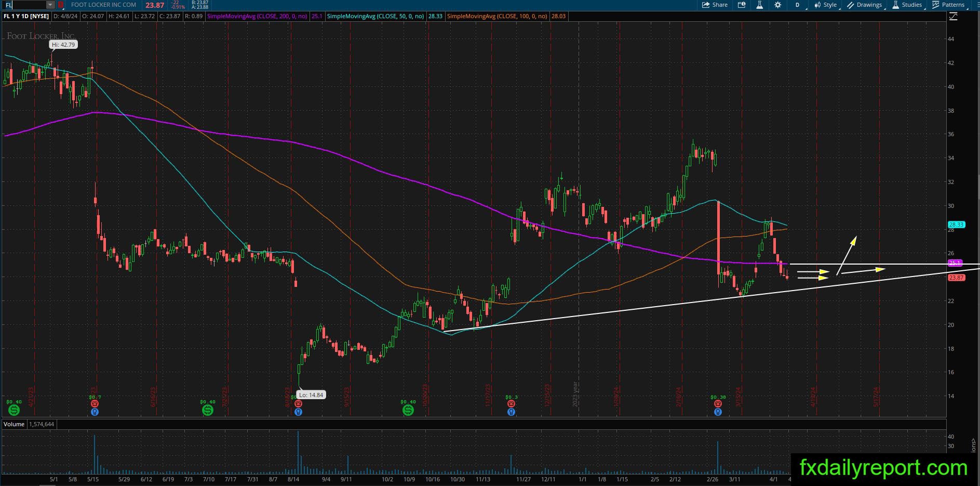This screenshot has height=486, width=980.
Task: Open the Patterns menu
Action: pos(948,5)
